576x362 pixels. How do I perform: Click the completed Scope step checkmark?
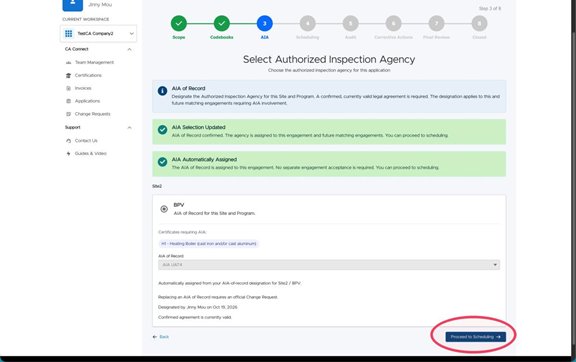coord(179,24)
